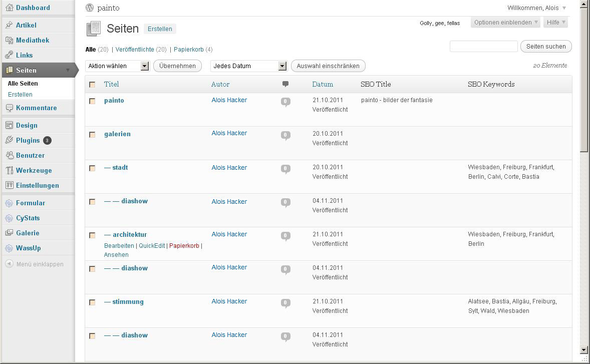The height and width of the screenshot is (364, 590).
Task: Click the comment count bubble for stadt
Action: pyautogui.click(x=285, y=169)
